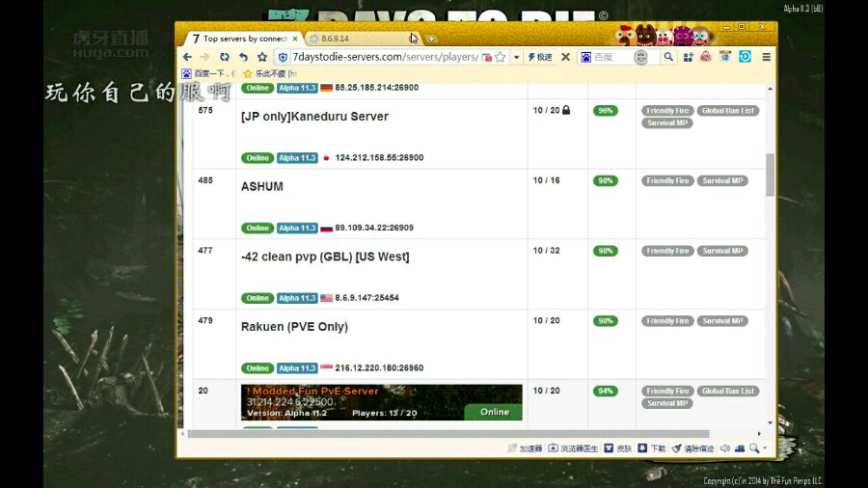Click the vertical scrollbar up arrow
The height and width of the screenshot is (488, 868).
tap(770, 89)
